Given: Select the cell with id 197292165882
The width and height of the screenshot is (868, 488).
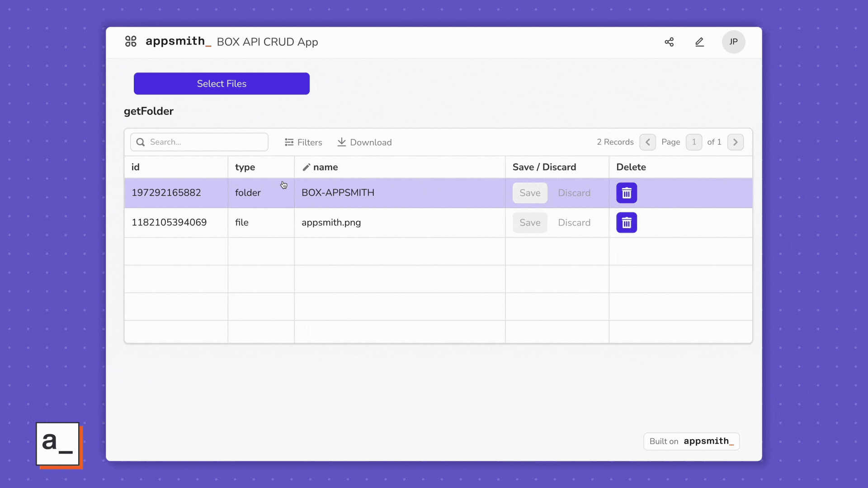Looking at the screenshot, I should [x=176, y=193].
